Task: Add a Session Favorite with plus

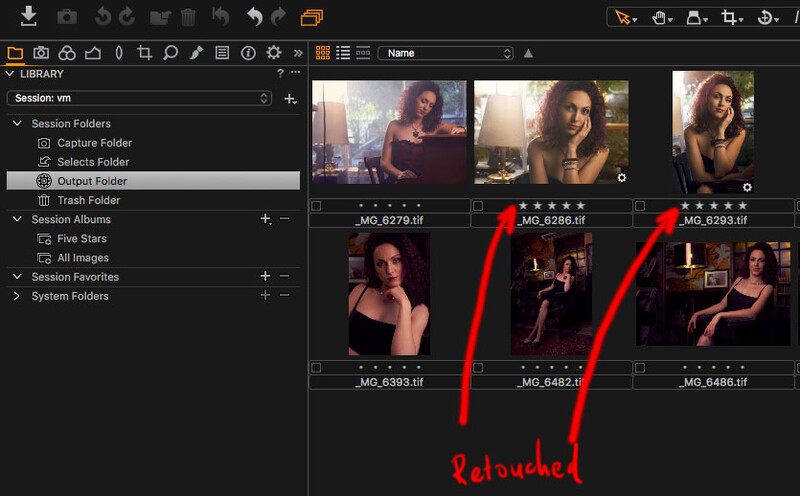Action: 265,276
